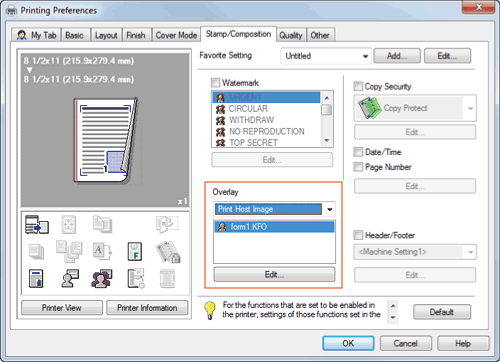Click watermark list scroll down arrow
Image resolution: width=500 pixels, height=362 pixels.
tap(327, 141)
